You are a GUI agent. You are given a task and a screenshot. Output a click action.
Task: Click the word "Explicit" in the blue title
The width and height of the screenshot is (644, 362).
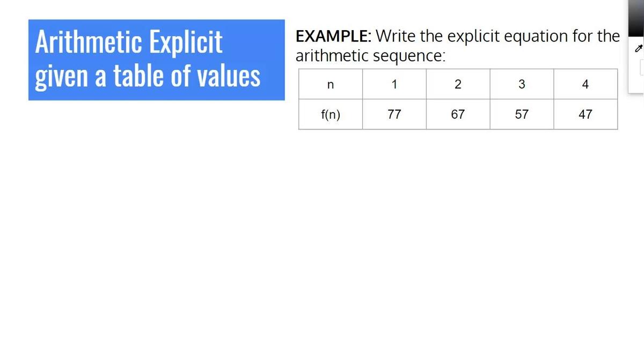(186, 42)
